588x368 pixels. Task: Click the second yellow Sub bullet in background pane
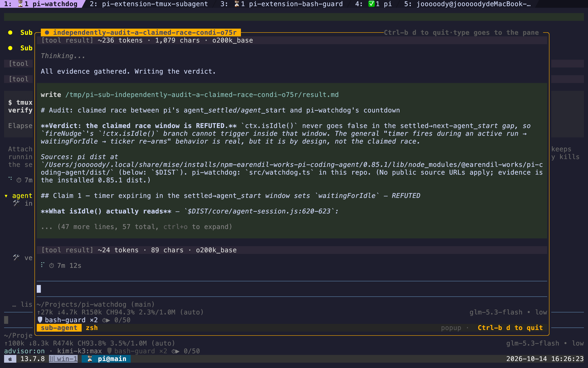point(10,48)
